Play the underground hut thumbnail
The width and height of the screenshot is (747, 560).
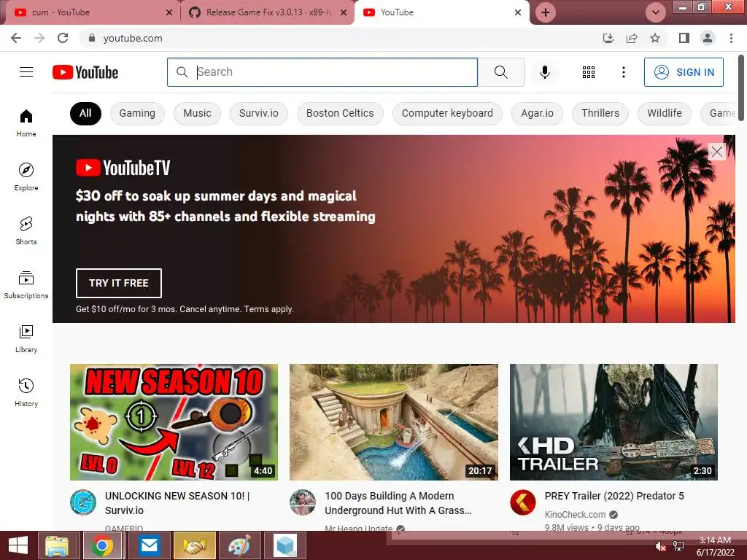click(394, 422)
